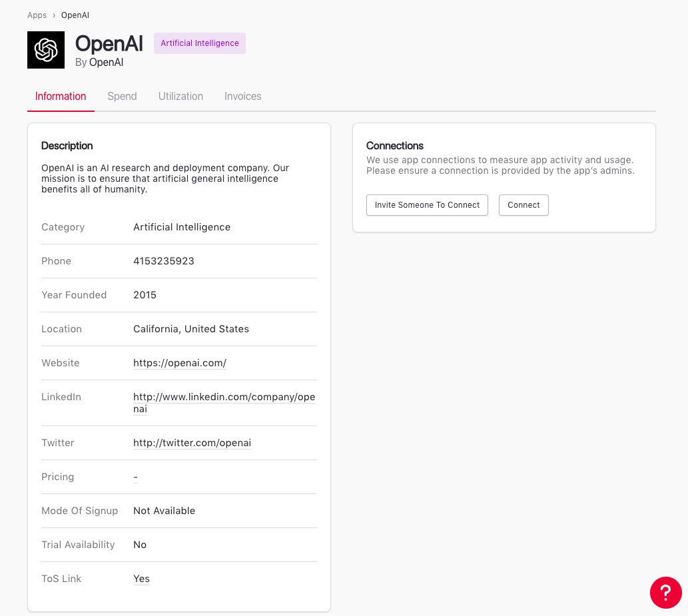Click the Pricing dash link
The image size is (688, 616).
[136, 477]
